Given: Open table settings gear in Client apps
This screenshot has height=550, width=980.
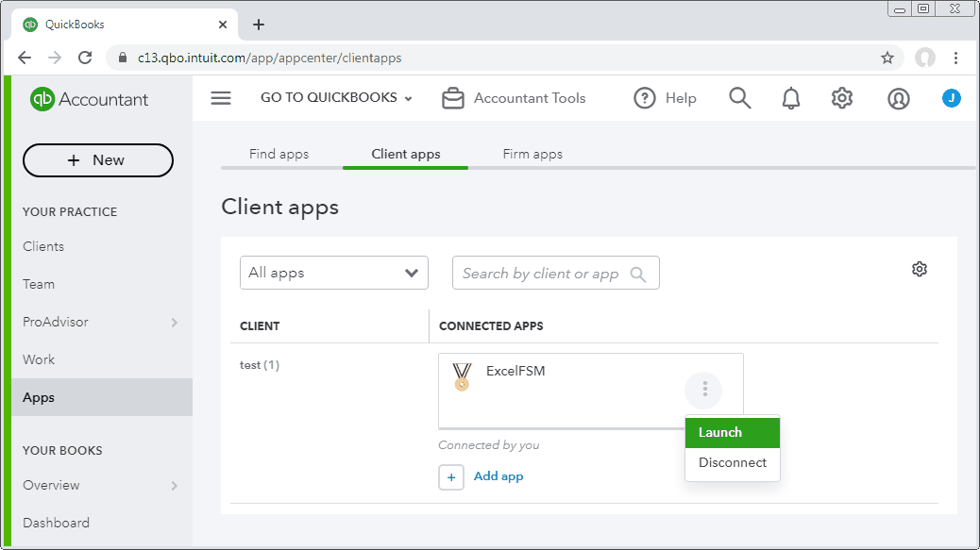Looking at the screenshot, I should tap(920, 269).
